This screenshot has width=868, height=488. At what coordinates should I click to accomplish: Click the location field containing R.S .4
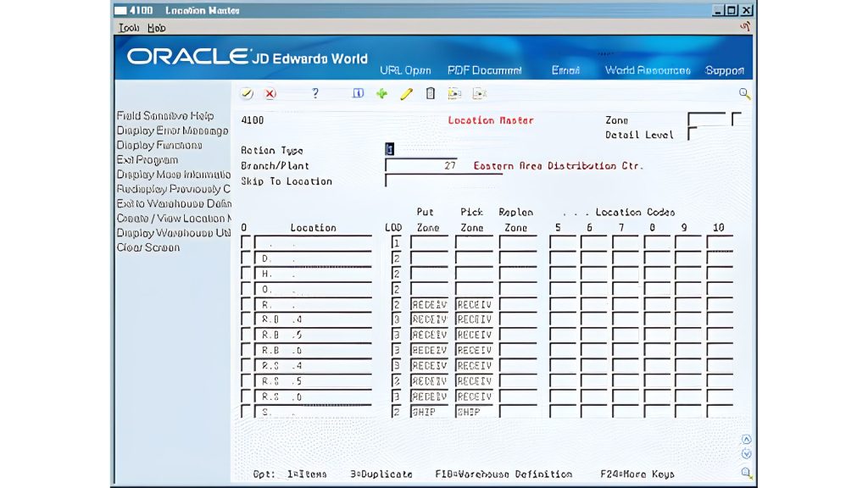313,366
